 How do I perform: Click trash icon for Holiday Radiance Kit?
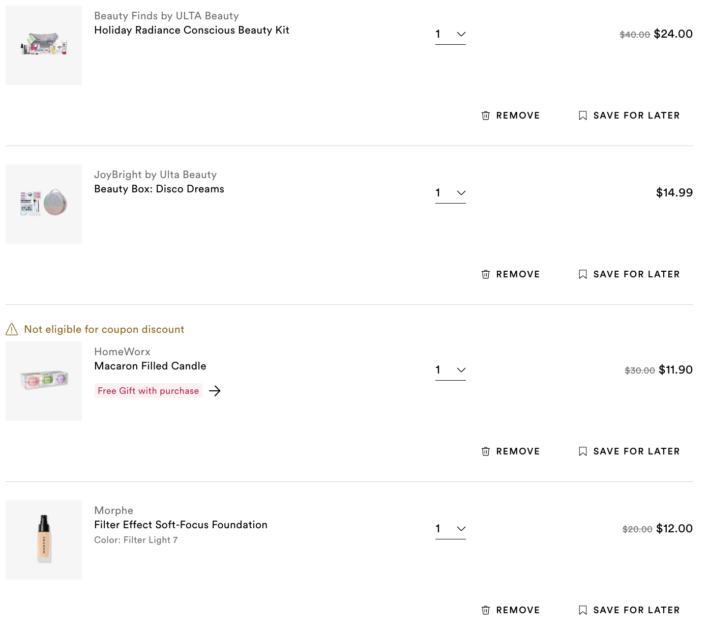(x=486, y=116)
